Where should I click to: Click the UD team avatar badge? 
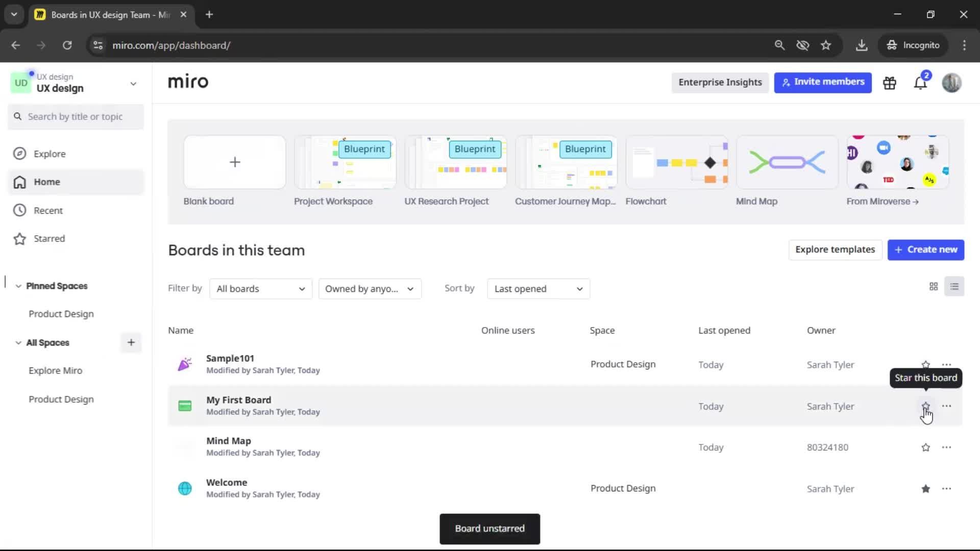click(21, 83)
